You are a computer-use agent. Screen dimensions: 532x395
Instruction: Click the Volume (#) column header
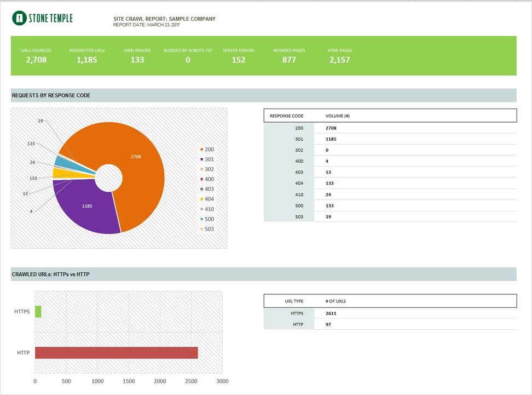click(x=337, y=116)
